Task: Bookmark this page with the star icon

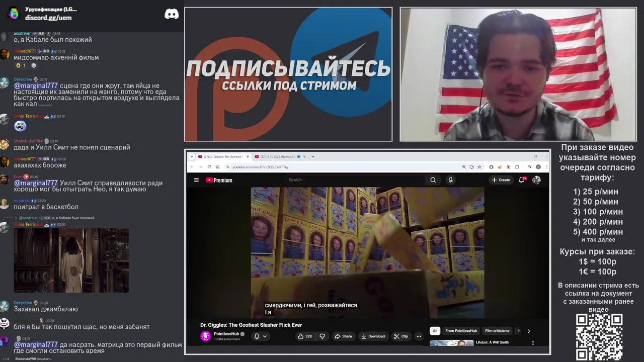Action: [479, 167]
